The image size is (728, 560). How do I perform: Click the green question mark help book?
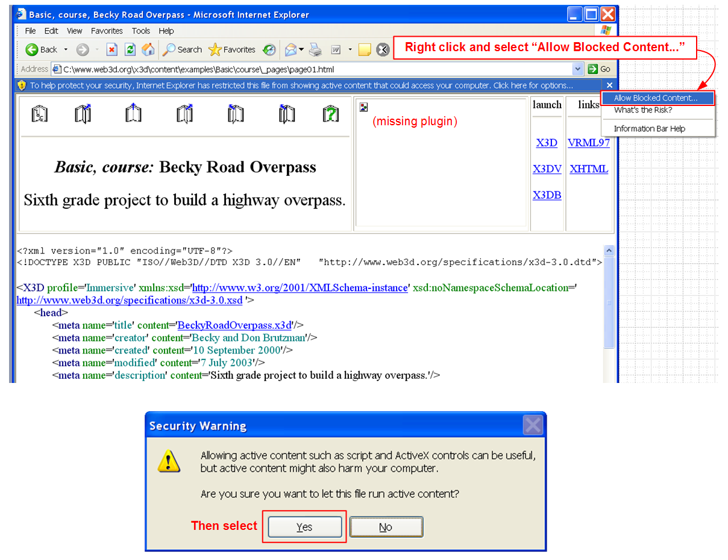(330, 114)
